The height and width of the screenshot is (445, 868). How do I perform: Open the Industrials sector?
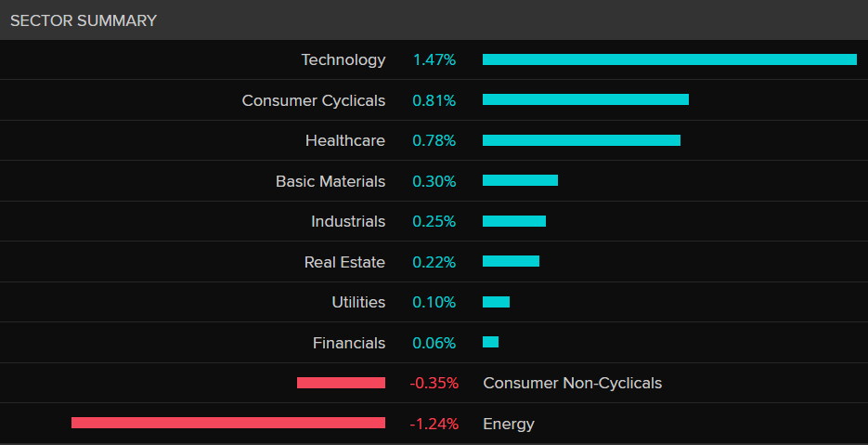tap(347, 221)
